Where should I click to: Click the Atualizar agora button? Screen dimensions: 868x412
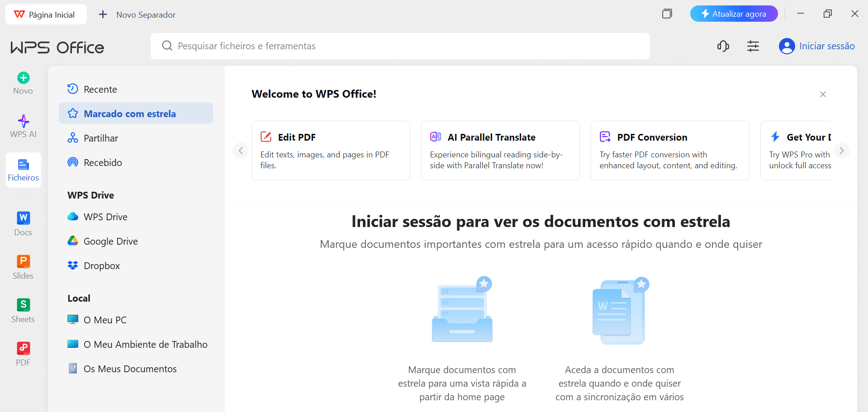click(x=734, y=14)
